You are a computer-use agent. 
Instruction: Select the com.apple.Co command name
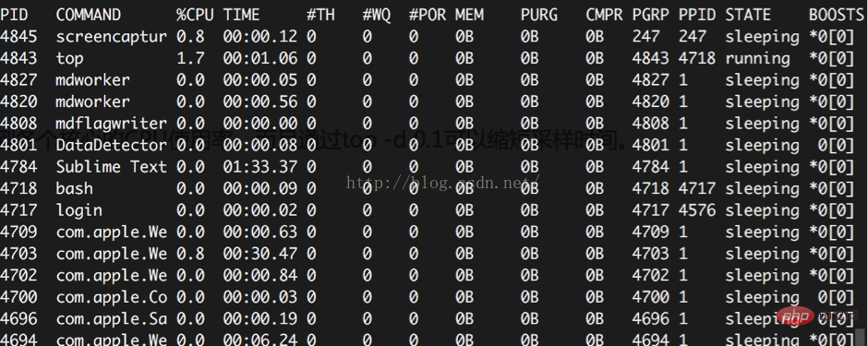pyautogui.click(x=111, y=297)
